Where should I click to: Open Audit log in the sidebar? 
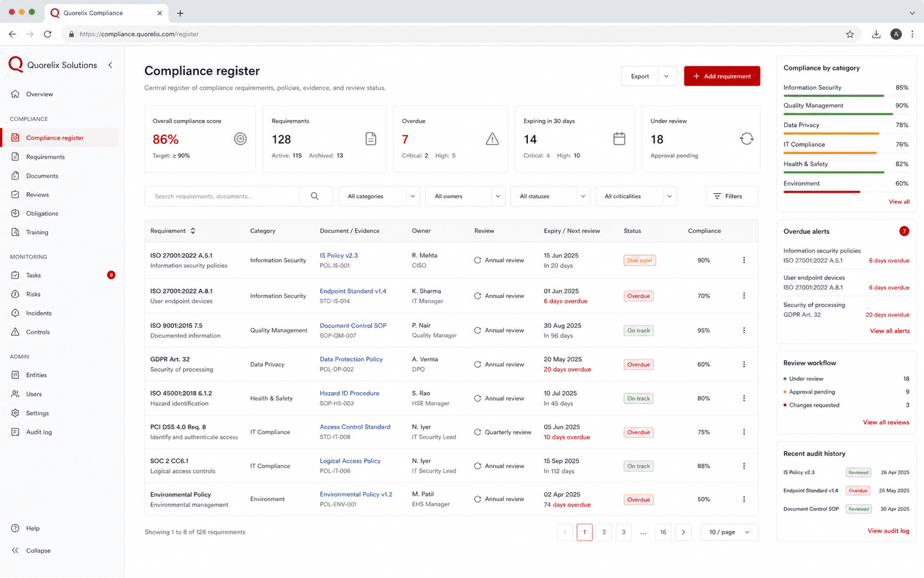[39, 432]
